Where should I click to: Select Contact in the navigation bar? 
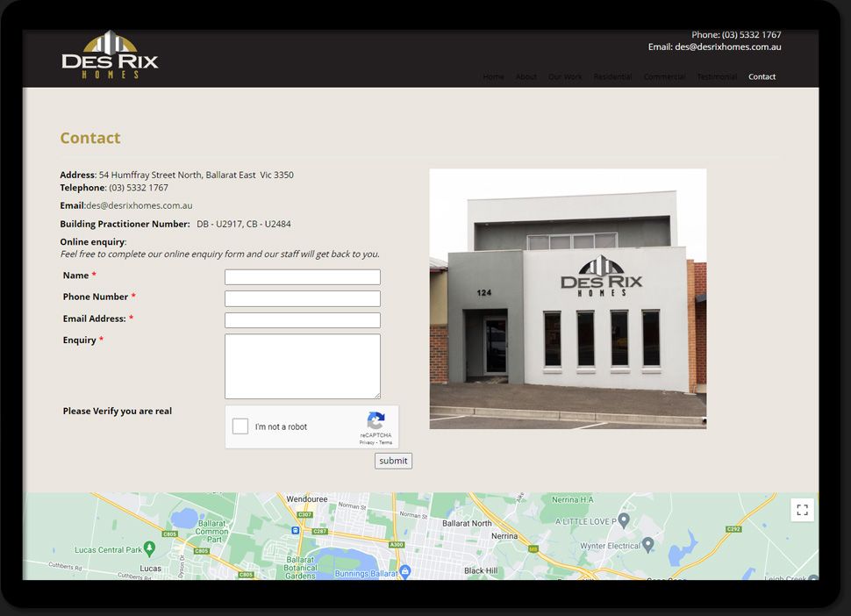click(762, 77)
